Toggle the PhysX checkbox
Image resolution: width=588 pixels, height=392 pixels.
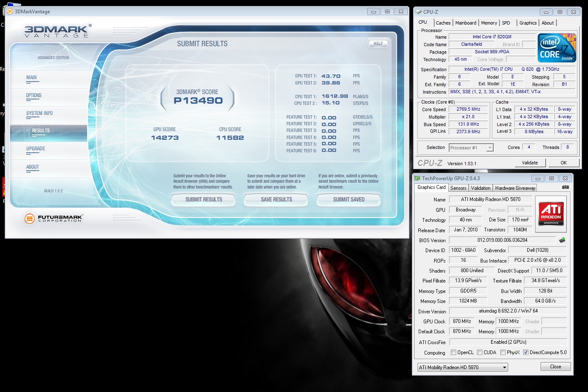click(x=503, y=352)
